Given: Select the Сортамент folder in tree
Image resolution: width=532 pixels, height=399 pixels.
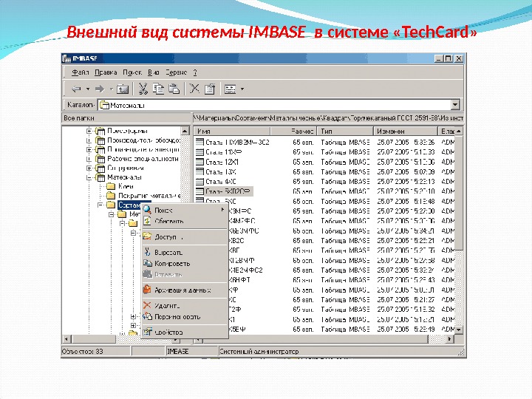Looking at the screenshot, I should 129,205.
